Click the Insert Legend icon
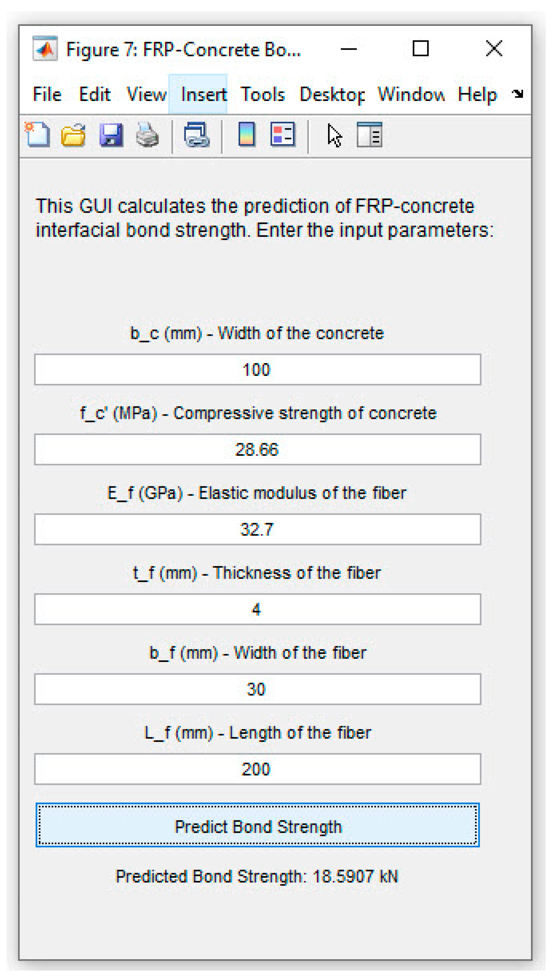Screen dimensions: 557x980 (x=283, y=134)
